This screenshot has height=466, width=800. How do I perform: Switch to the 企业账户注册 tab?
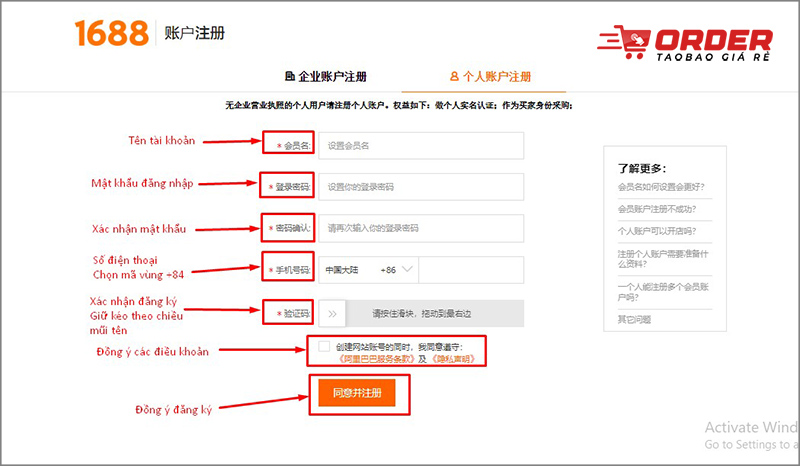[x=326, y=77]
